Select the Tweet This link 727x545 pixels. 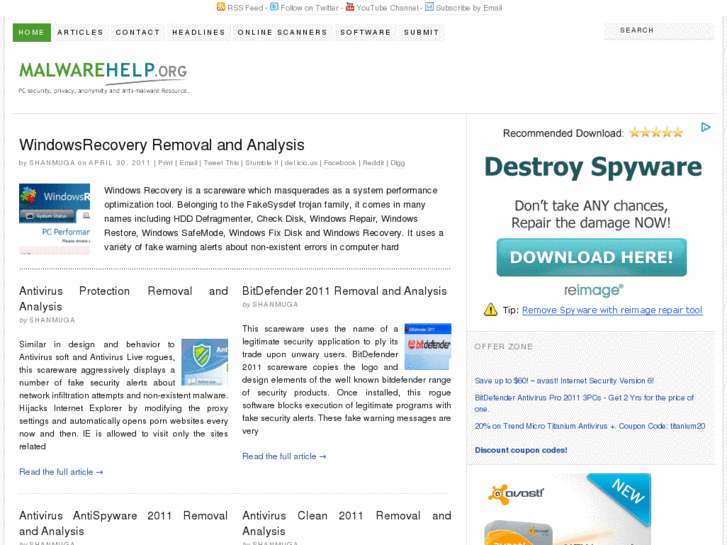221,163
